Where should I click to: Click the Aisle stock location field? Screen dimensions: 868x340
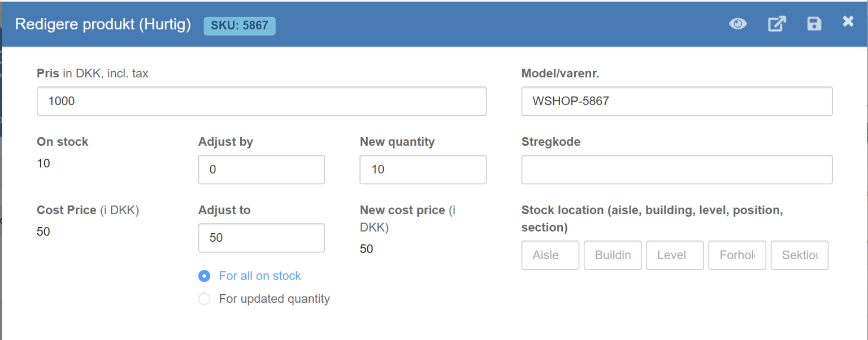[x=550, y=255]
